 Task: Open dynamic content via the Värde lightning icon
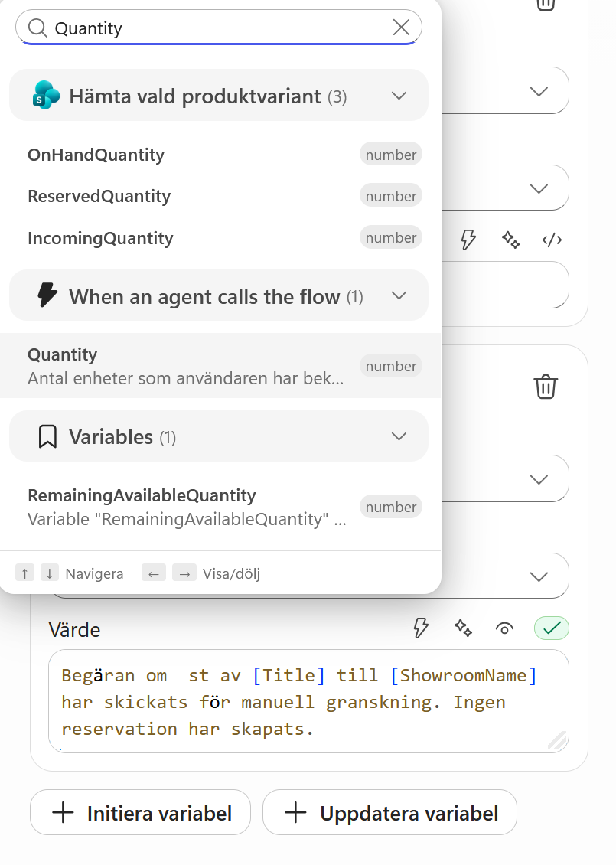coord(421,628)
